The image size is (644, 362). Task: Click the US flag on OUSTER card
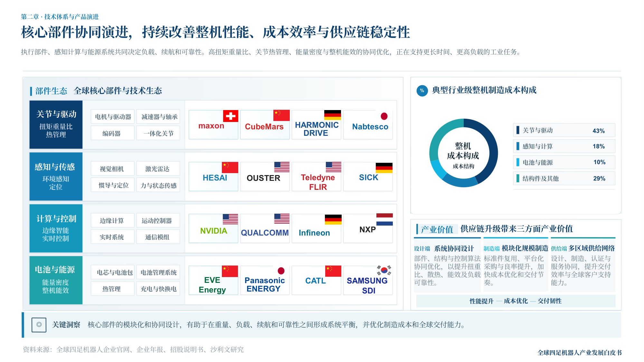click(282, 167)
